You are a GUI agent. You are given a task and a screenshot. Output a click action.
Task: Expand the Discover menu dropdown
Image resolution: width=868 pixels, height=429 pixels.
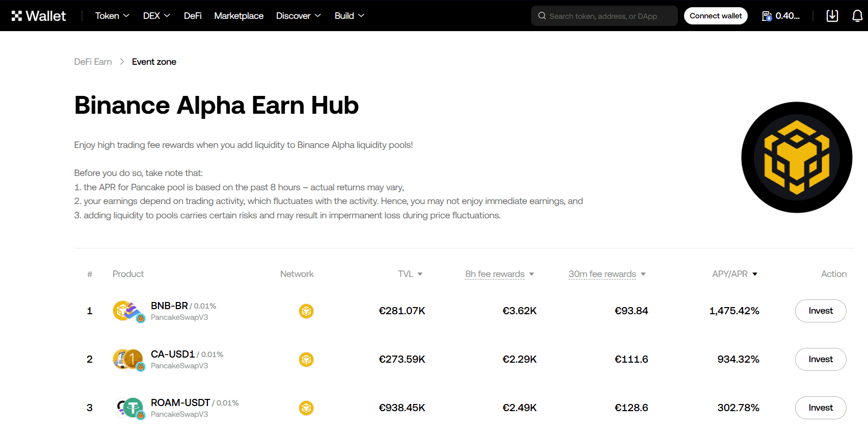pos(298,16)
